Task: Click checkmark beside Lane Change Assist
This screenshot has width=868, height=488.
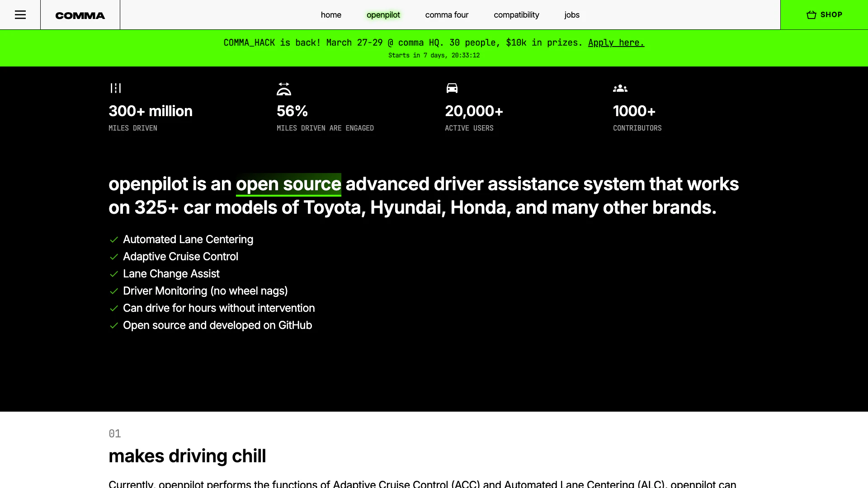Action: pyautogui.click(x=114, y=274)
